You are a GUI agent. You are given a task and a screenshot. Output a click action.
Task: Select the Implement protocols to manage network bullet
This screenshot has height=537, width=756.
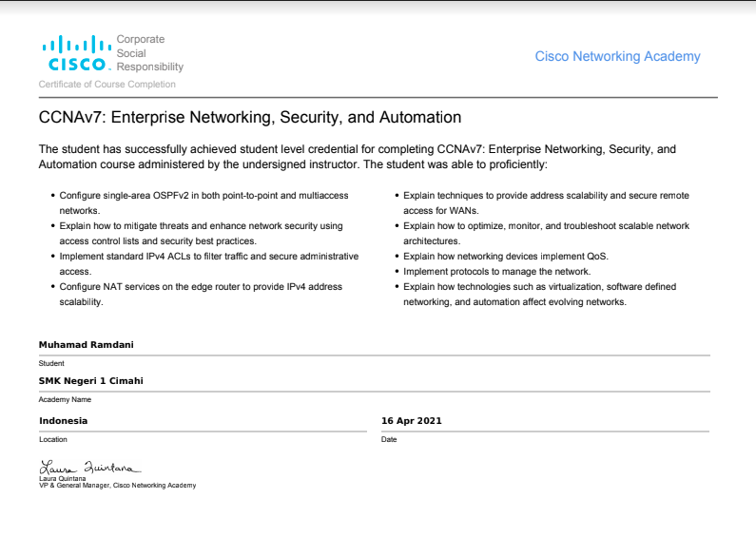[496, 271]
